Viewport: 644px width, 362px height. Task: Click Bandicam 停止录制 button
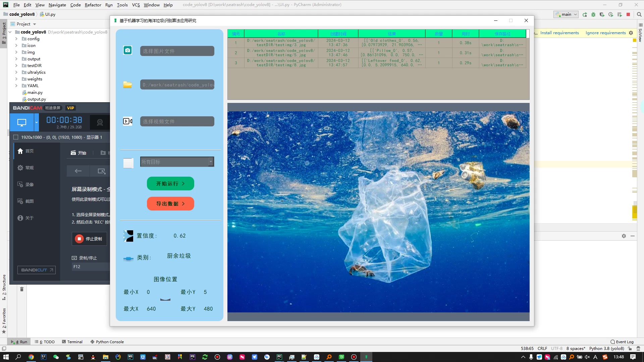click(89, 239)
